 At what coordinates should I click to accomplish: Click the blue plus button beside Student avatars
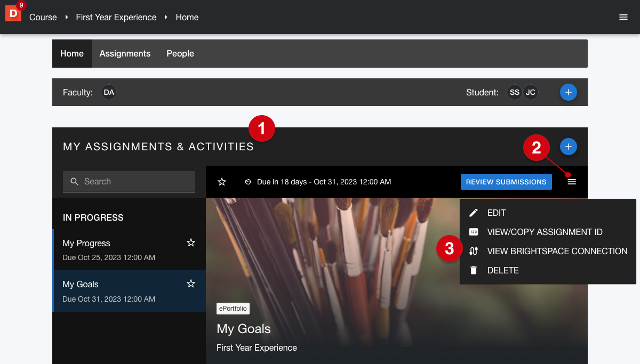tap(568, 92)
